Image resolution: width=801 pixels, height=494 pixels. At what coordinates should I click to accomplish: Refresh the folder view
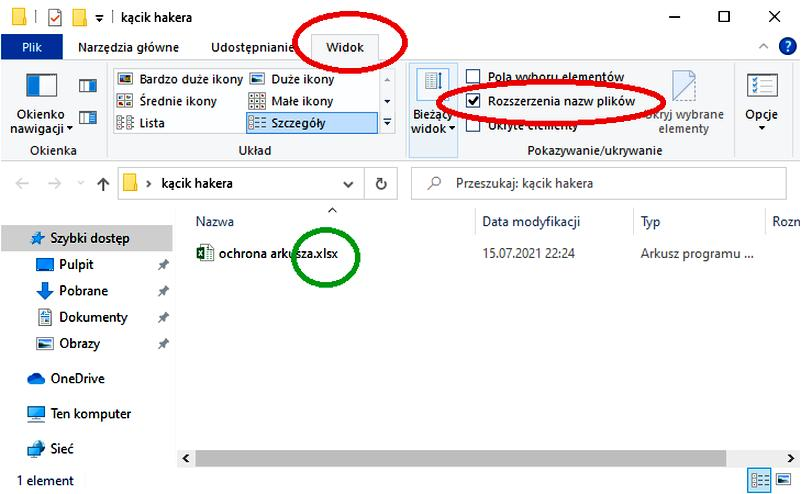pyautogui.click(x=381, y=183)
